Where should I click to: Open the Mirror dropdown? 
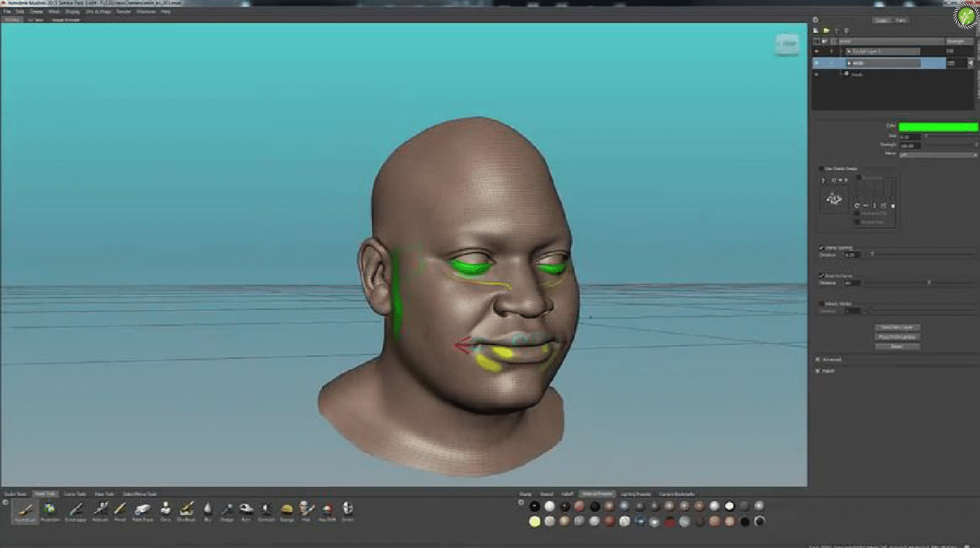938,154
